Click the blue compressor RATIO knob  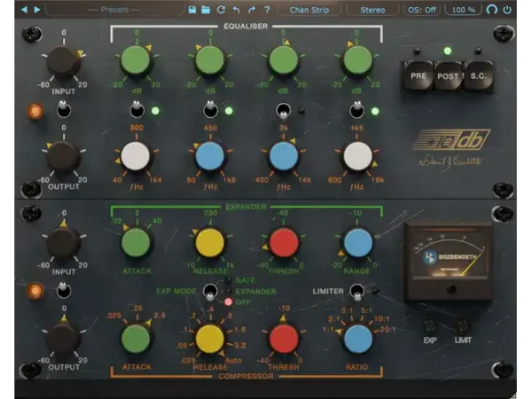pyautogui.click(x=357, y=339)
